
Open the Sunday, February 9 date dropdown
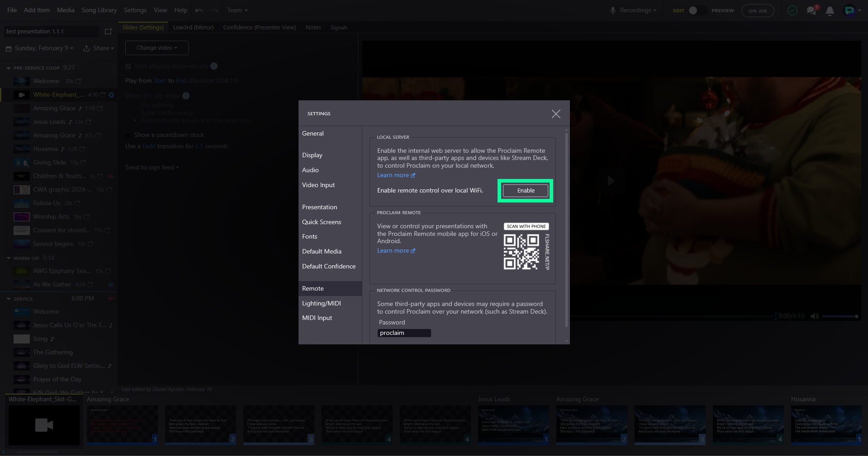pos(39,48)
